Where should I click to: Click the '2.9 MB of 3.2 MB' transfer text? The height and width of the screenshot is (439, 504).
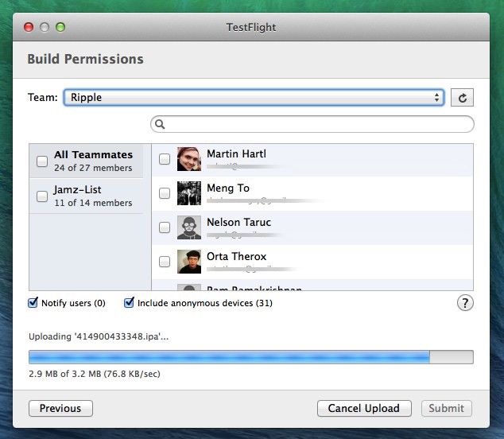95,374
